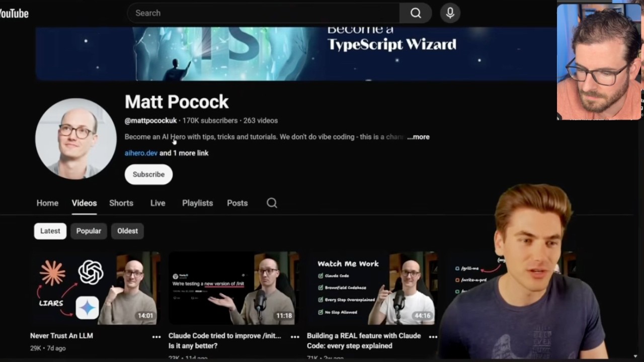Switch to the Home tab

pos(47,203)
